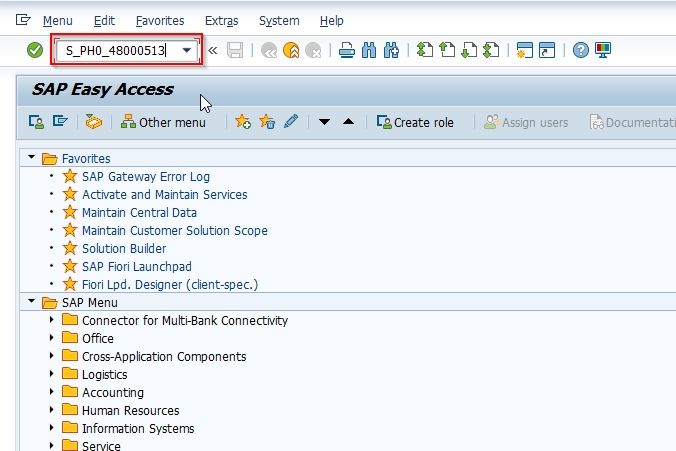
Task: Click the Customize Local Layout monitor icon
Action: [x=603, y=50]
